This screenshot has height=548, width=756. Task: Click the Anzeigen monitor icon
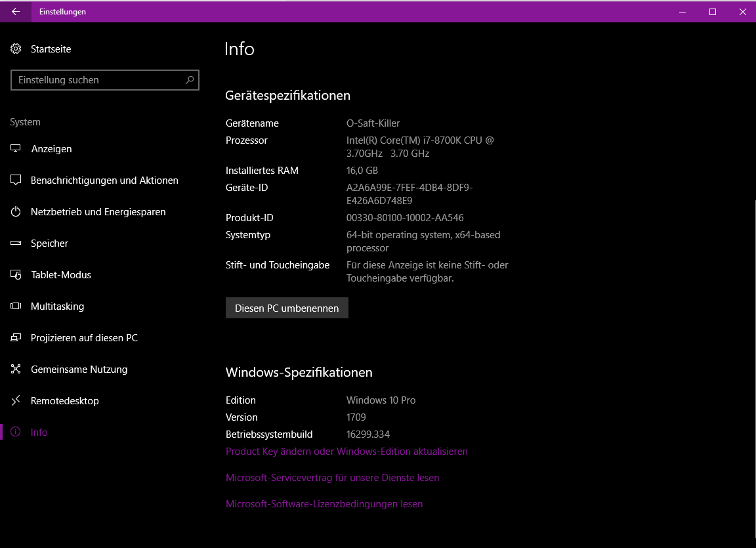coord(16,148)
